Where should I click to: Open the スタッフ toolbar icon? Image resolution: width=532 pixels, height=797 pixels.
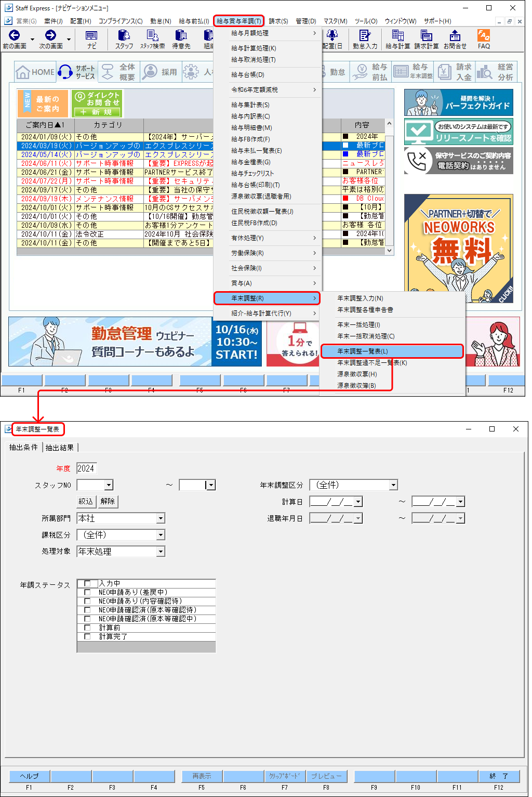(x=124, y=39)
